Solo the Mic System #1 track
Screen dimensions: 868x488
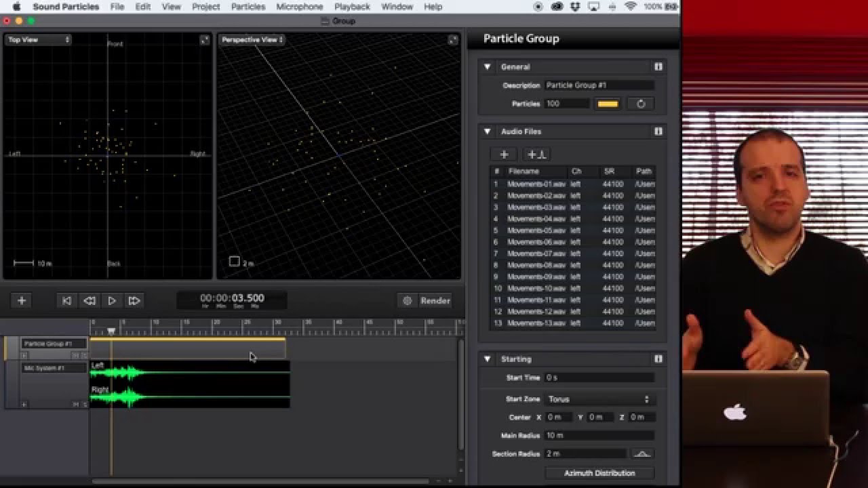(85, 405)
